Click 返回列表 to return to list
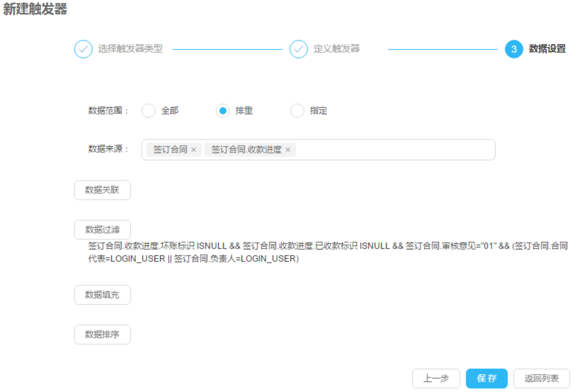 541,378
